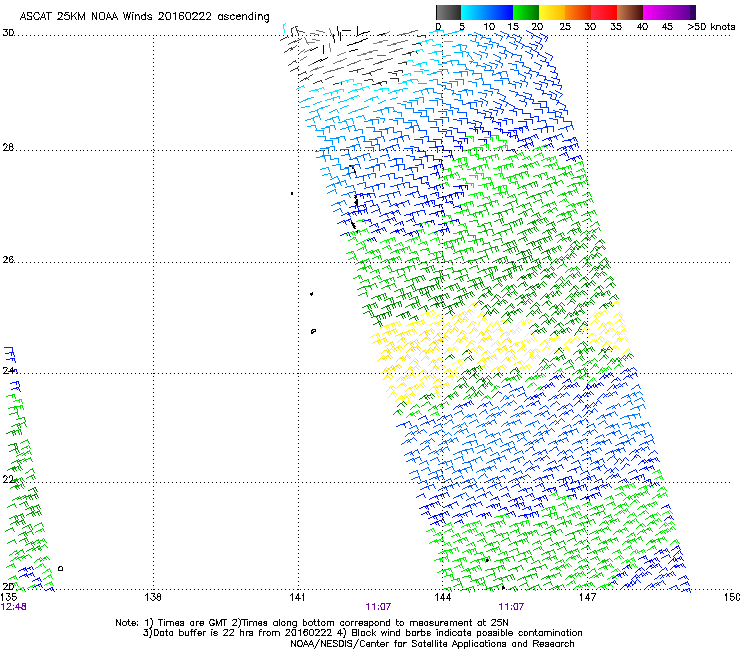Click the note line beginning '3)Data buffer is 22 hrs'

[x=362, y=633]
